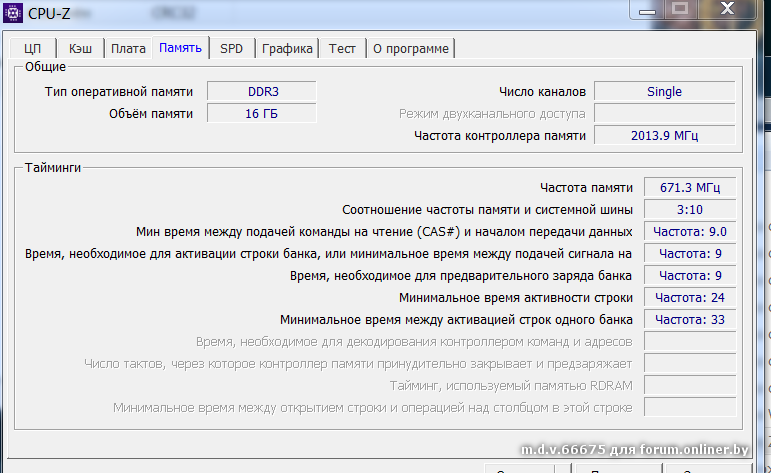
Task: Open the Кэш tab
Action: [81, 48]
